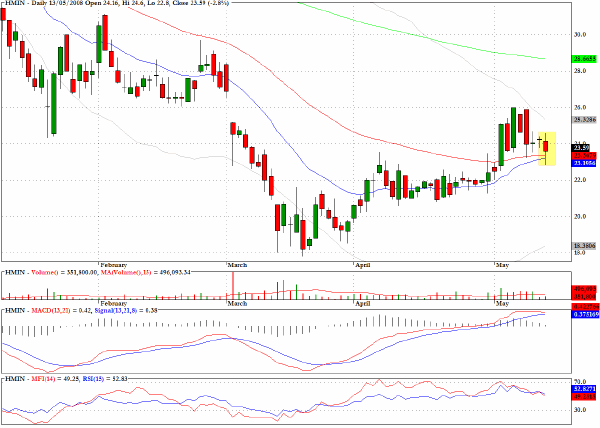The image size is (600, 428).
Task: Click the HMIN Volume() = 351,800.00 legend
Action: pyautogui.click(x=51, y=272)
